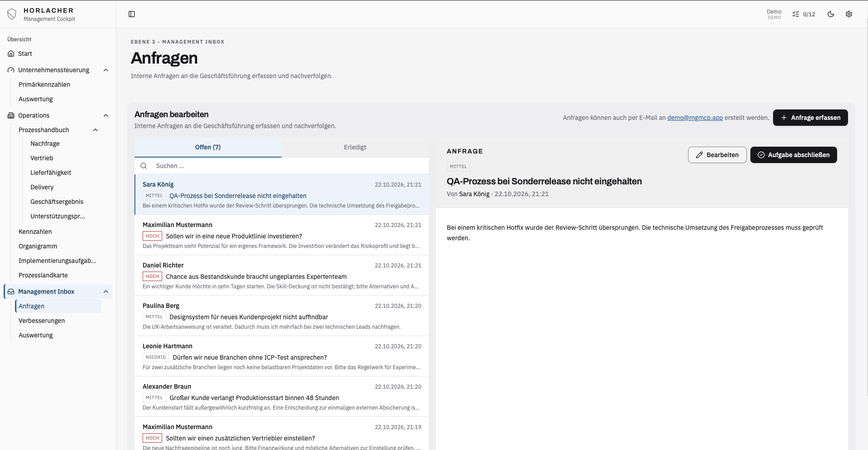This screenshot has width=868, height=450.
Task: Open Prozesslandkarte in the sidebar
Action: point(43,275)
